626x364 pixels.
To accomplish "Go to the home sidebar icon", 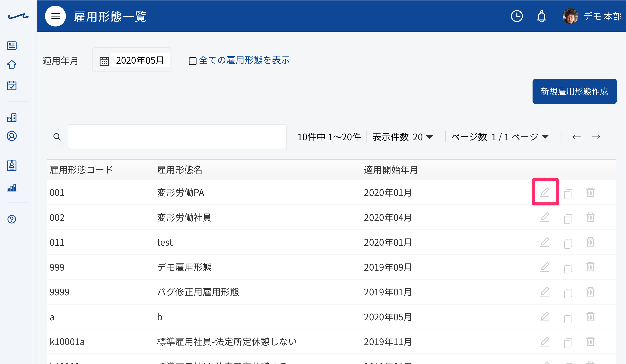I will [12, 65].
